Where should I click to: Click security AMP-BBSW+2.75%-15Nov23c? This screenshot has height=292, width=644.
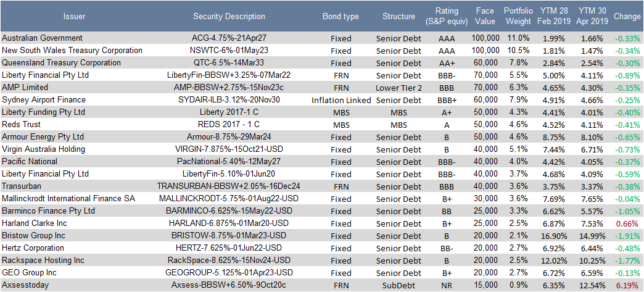pyautogui.click(x=229, y=88)
